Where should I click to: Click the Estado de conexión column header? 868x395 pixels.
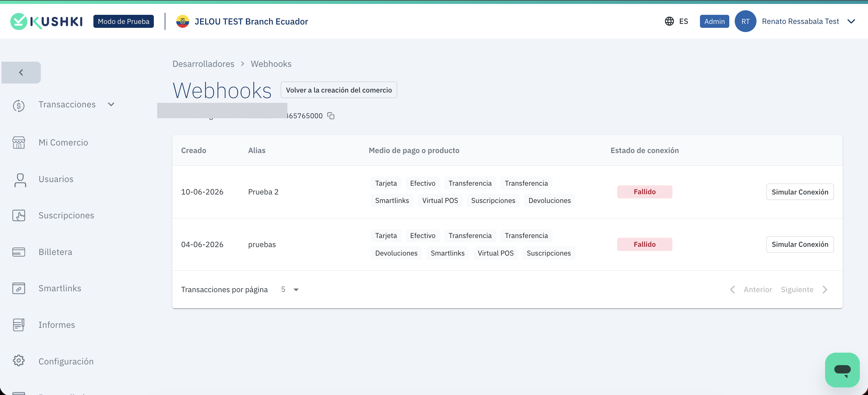[644, 150]
